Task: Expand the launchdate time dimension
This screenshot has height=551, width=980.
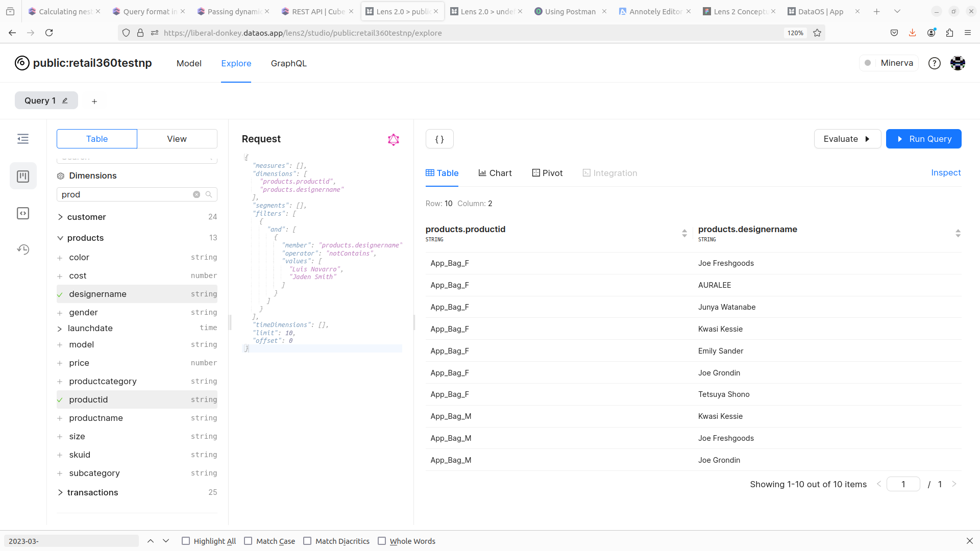Action: coord(61,328)
